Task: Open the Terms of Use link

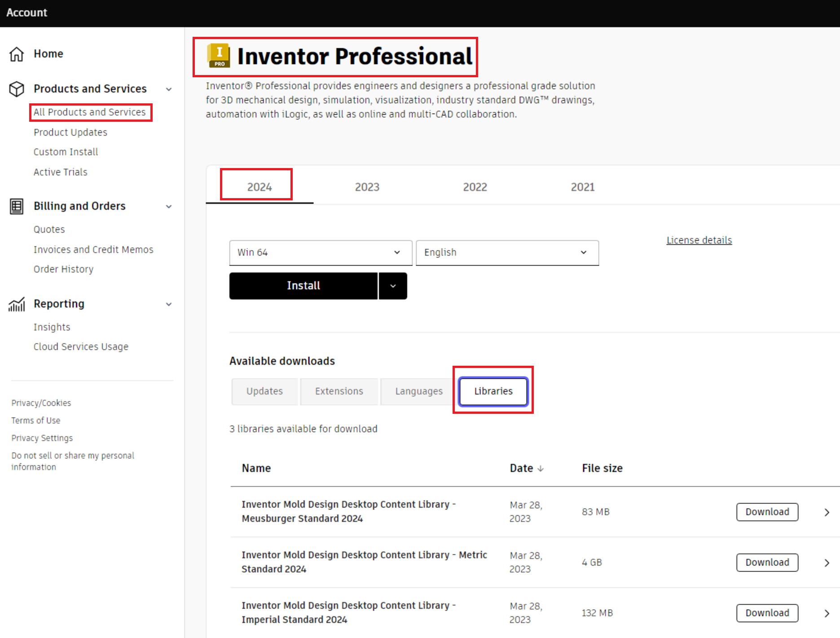Action: coord(36,421)
